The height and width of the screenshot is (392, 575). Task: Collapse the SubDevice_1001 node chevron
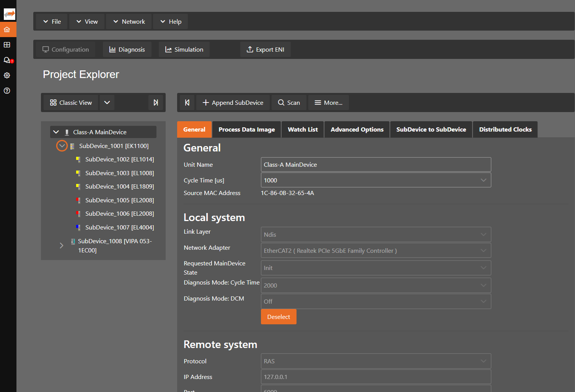point(62,146)
